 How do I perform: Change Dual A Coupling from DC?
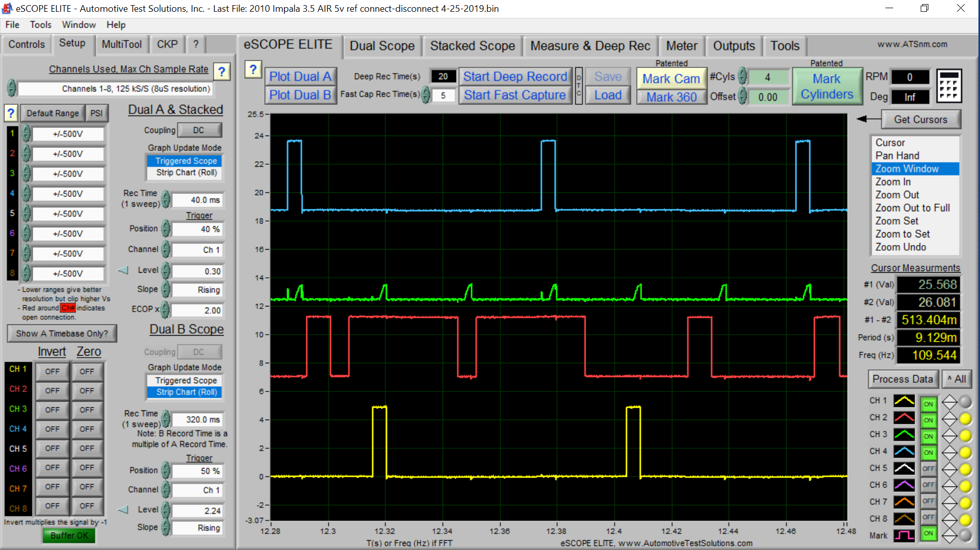click(199, 130)
